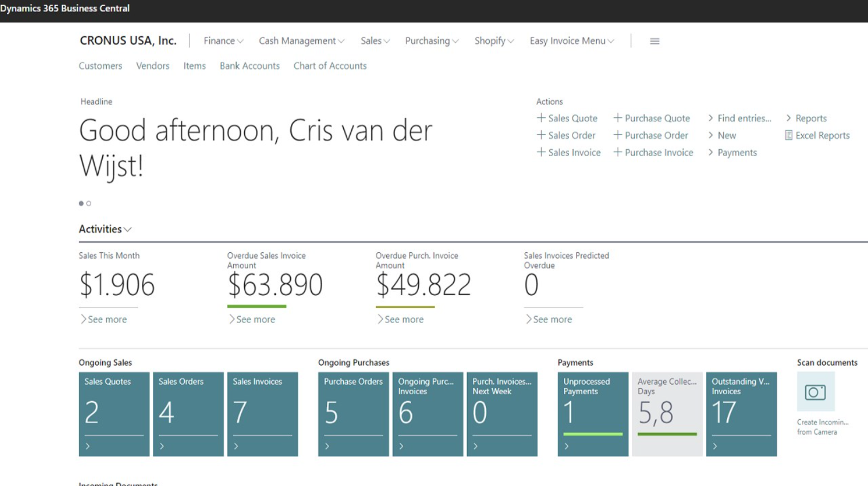This screenshot has height=486, width=868.
Task: Open the hamburger menu icon in navigation bar
Action: (654, 41)
